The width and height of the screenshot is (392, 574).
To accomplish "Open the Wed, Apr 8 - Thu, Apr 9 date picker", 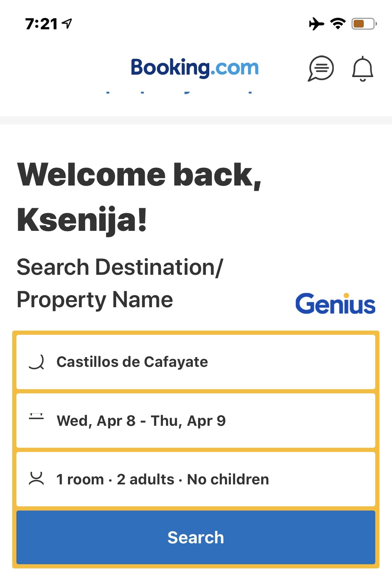I will pyautogui.click(x=195, y=421).
